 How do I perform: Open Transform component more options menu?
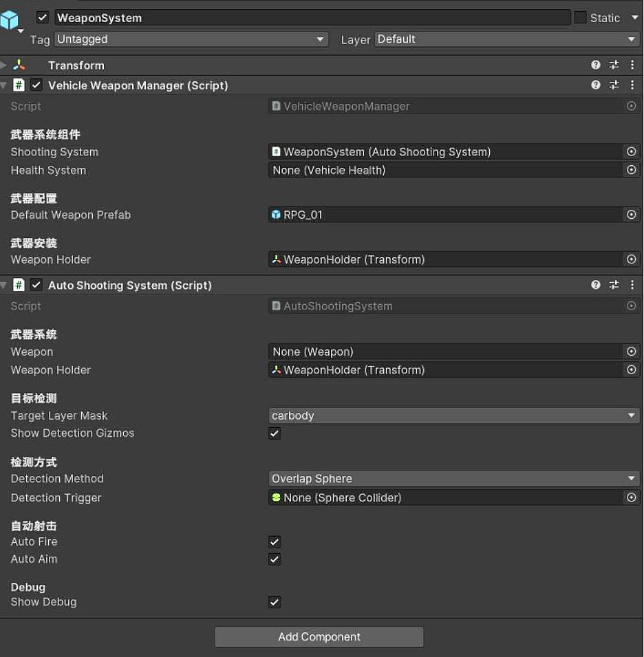632,65
